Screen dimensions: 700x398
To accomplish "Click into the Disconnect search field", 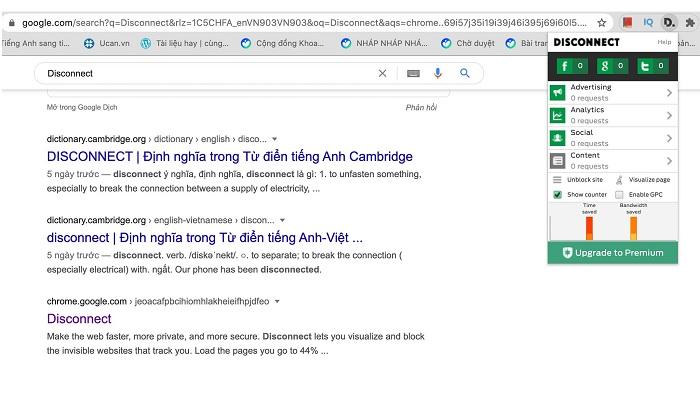I will 210,73.
